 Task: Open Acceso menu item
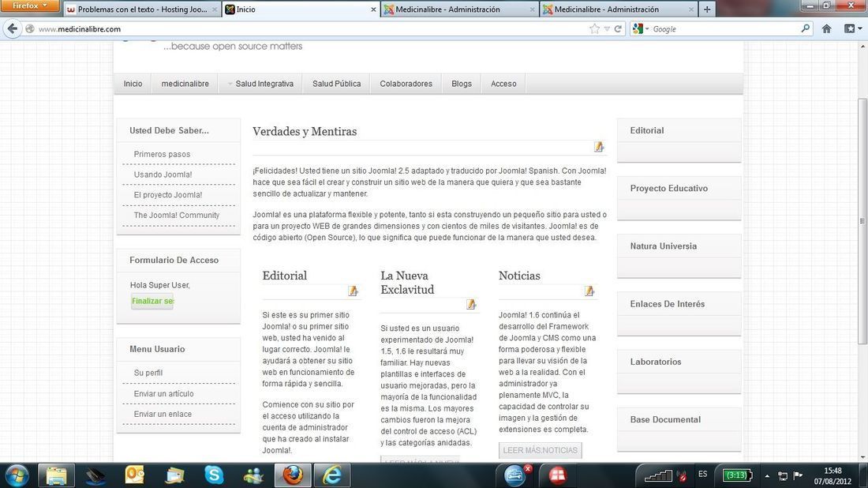[x=503, y=84]
